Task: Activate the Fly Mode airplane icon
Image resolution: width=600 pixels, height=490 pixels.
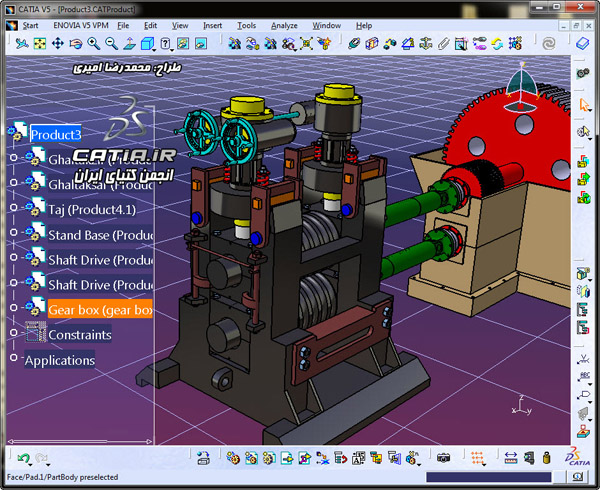Action: [x=22, y=44]
